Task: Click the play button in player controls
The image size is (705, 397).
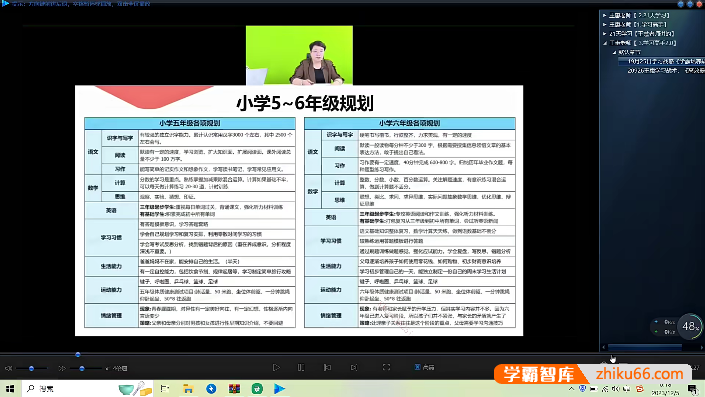Action: point(276,367)
